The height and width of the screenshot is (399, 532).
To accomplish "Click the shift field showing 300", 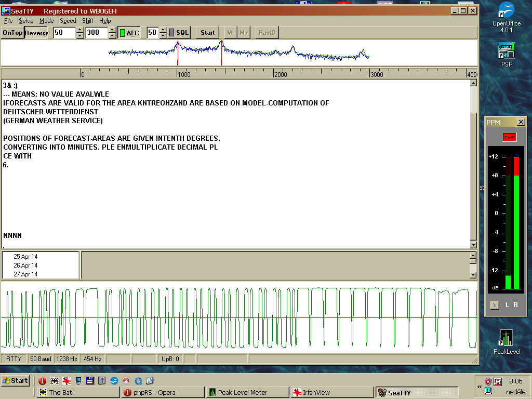I will pos(97,33).
